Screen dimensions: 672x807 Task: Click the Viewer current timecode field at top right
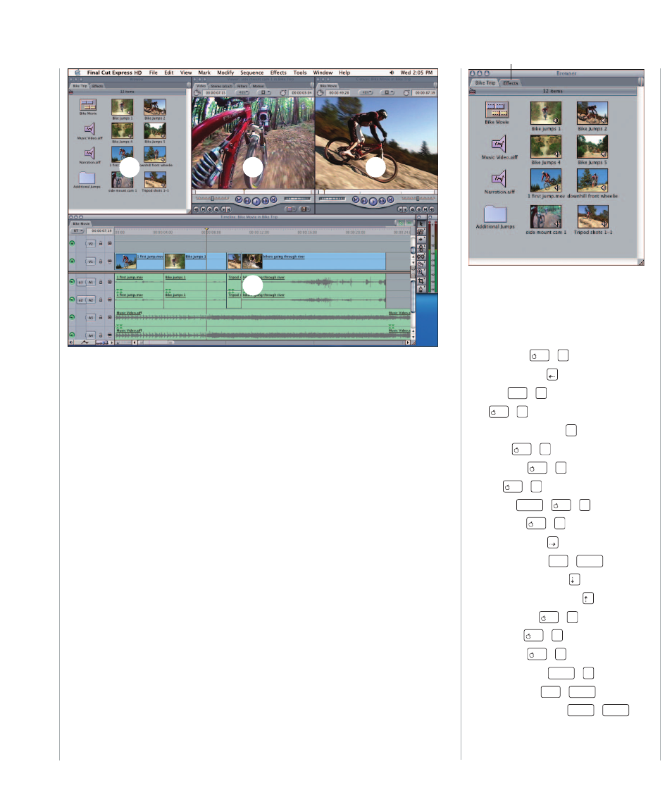301,92
